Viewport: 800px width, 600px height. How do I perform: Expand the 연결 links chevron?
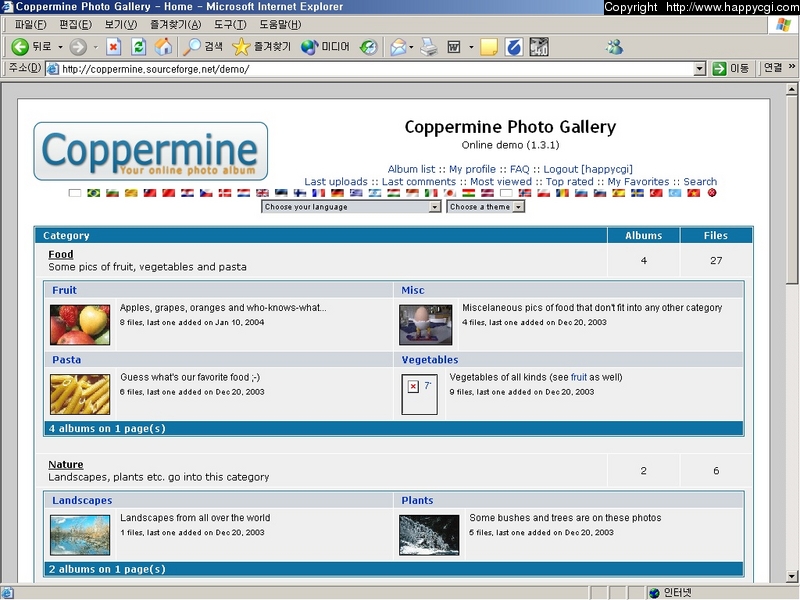791,67
